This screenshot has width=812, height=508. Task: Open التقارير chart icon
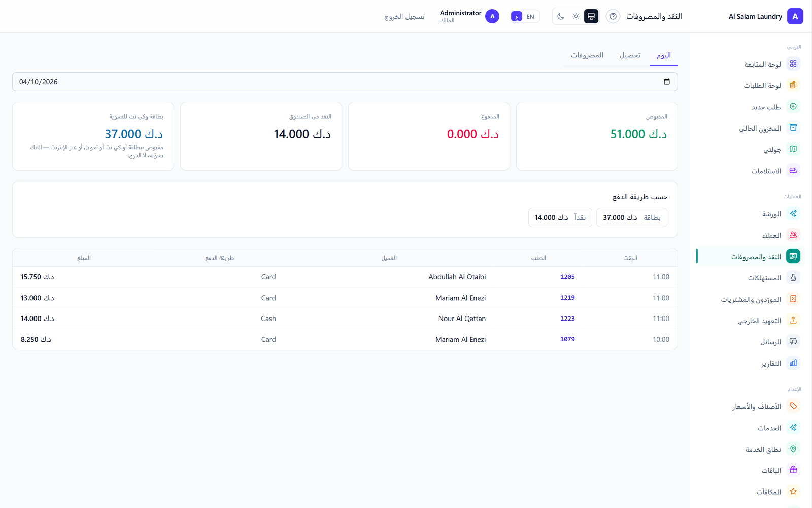pyautogui.click(x=793, y=363)
